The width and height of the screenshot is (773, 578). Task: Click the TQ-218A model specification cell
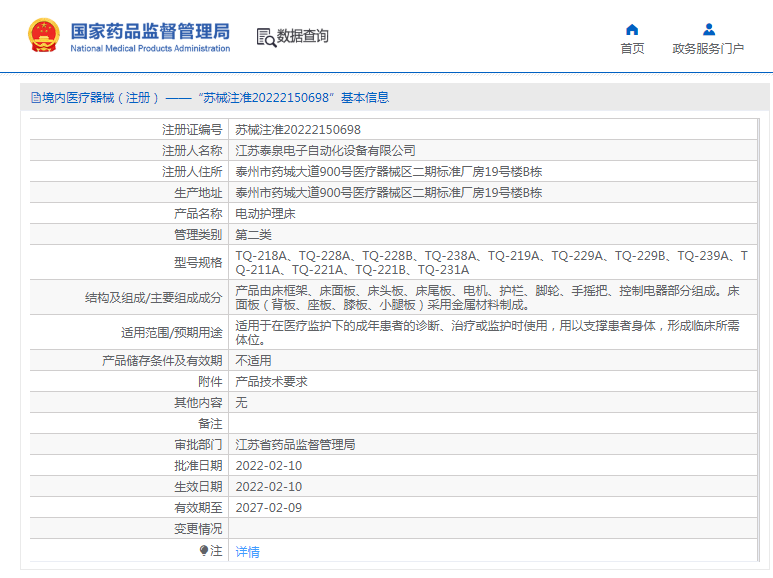[x=492, y=262]
